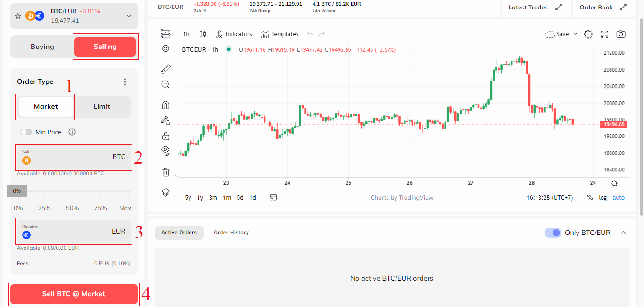Hide all drawings with the eye icon

[x=165, y=150]
